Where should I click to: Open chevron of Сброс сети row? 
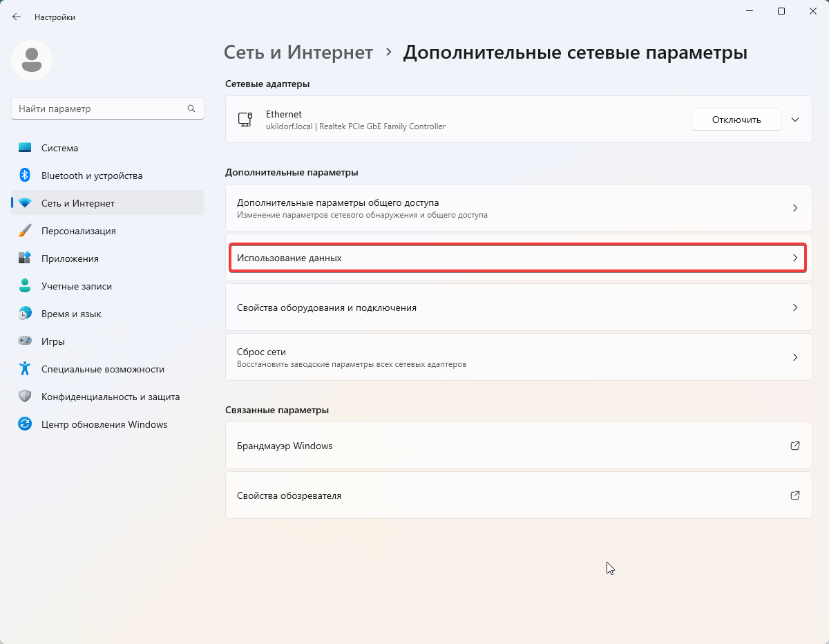coord(795,357)
